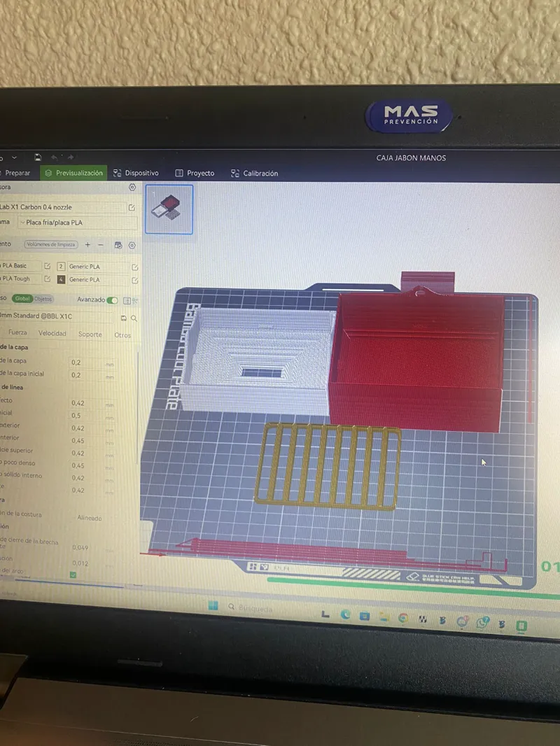Open Google Chrome from the taskbar
The image size is (560, 746).
coord(403,618)
